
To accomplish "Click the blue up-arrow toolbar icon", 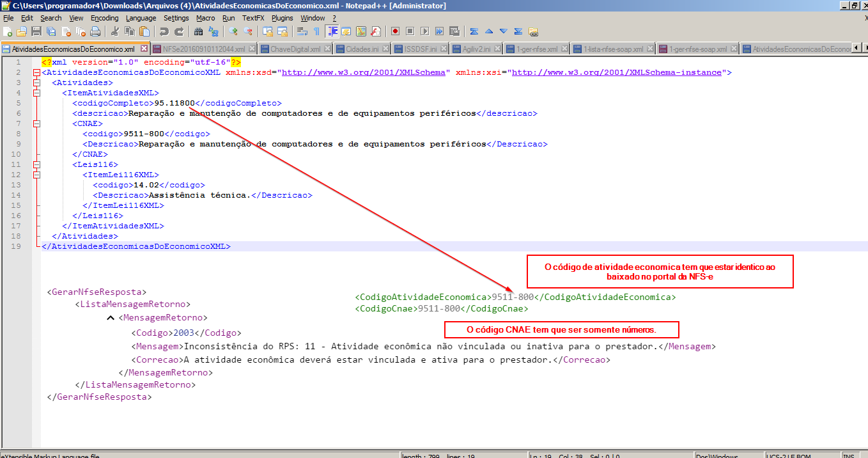I will pyautogui.click(x=489, y=31).
